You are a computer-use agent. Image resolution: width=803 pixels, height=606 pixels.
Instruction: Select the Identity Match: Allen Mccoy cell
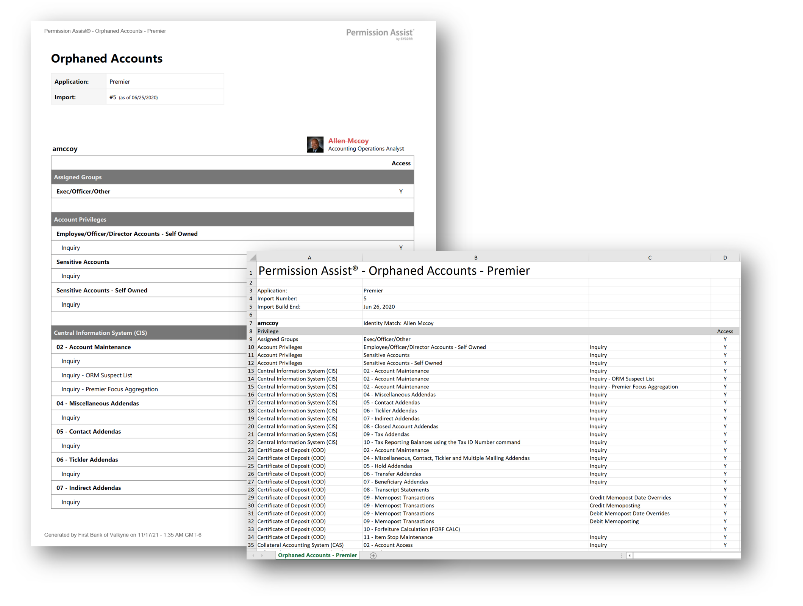400,323
